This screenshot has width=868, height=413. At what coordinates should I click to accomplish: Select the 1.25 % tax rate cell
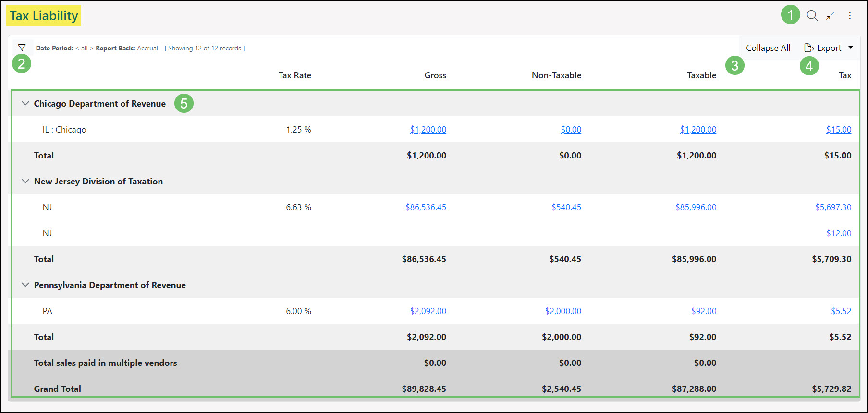coord(298,129)
